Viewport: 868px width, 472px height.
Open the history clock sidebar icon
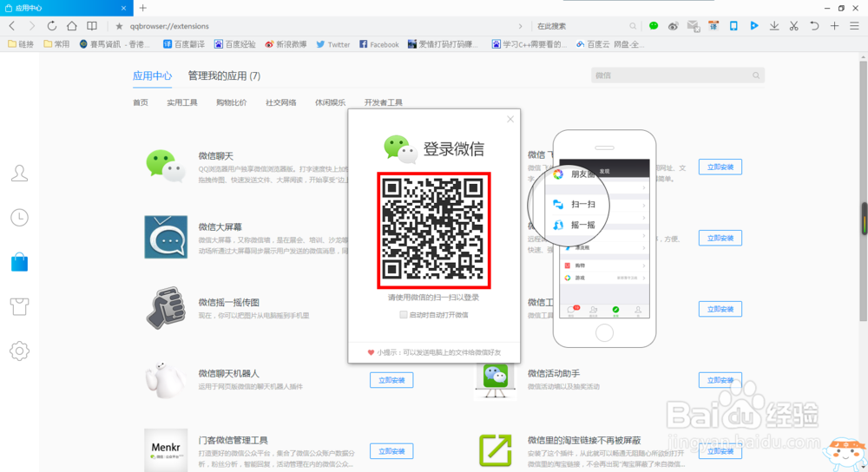19,218
